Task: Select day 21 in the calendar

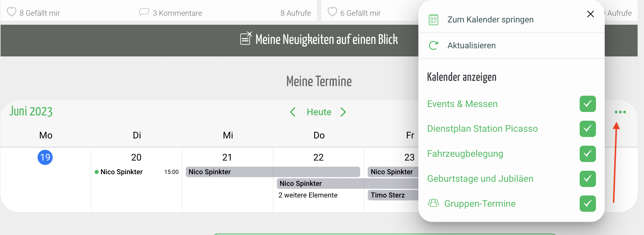Action: [227, 157]
